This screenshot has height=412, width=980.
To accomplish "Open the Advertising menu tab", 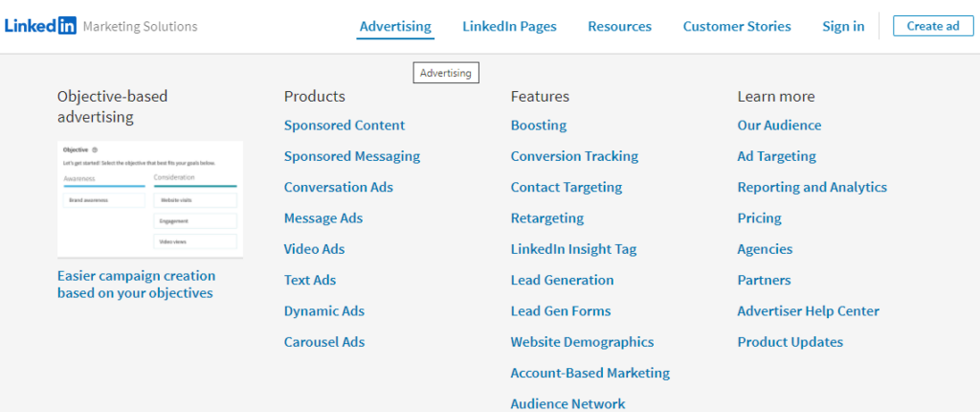I will pyautogui.click(x=395, y=26).
